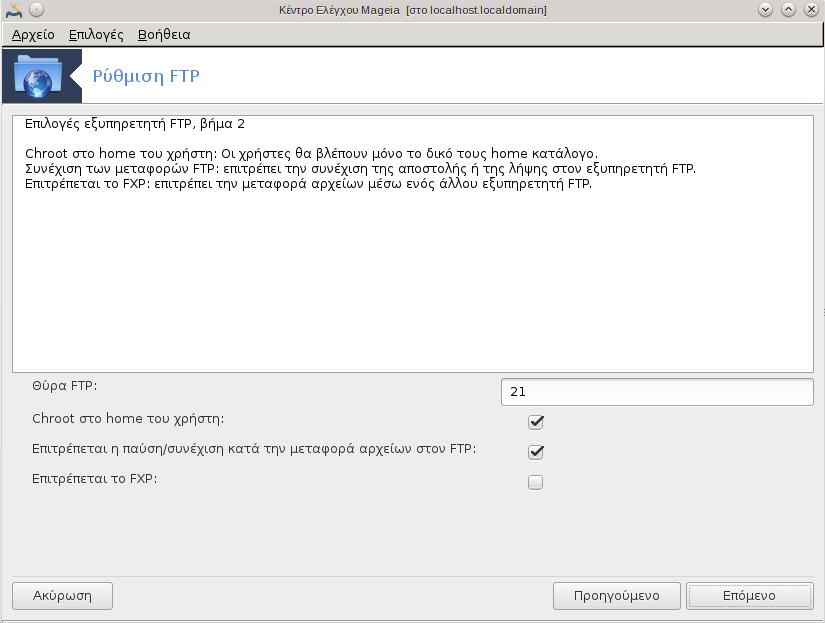Toggle the Chroot στο home του χρήστη checkbox
Screen dimensions: 825x623
tap(536, 422)
